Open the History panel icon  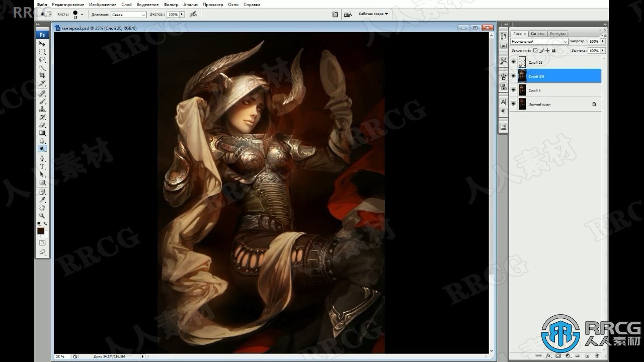[x=504, y=37]
